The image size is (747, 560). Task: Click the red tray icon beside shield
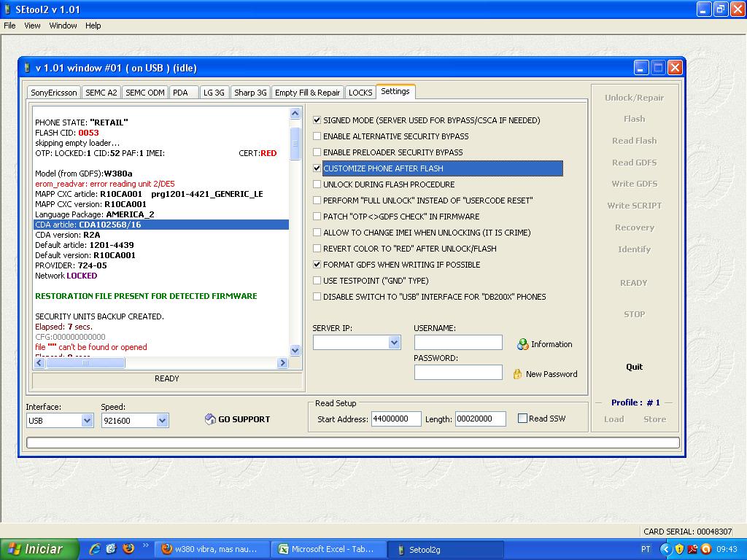(693, 549)
